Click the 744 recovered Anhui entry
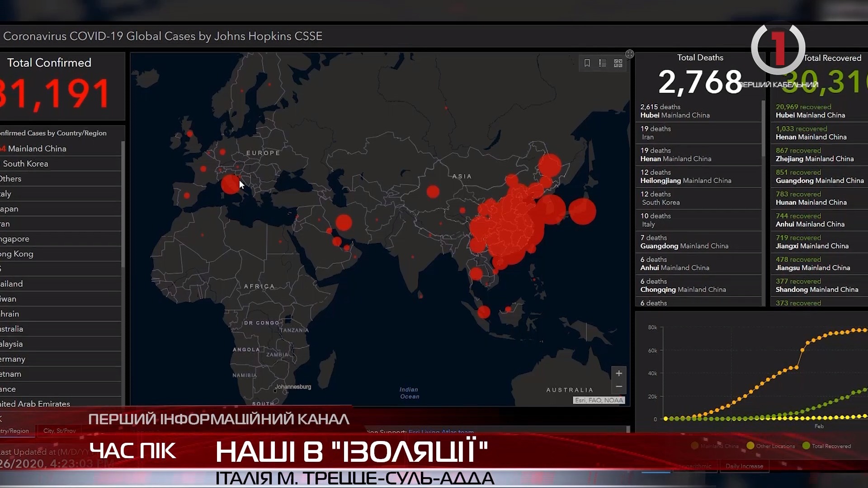The width and height of the screenshot is (868, 488). click(x=820, y=220)
